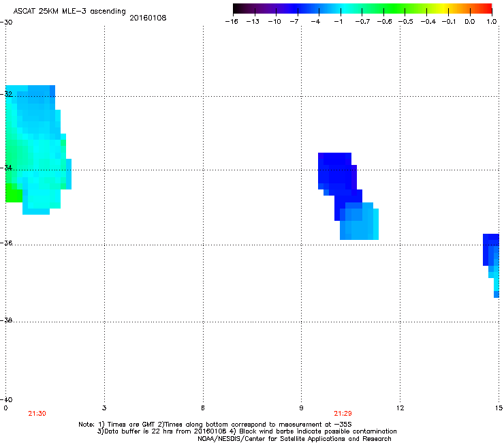This screenshot has width=504, height=443.
Task: Click the colorbar label -0.7
Action: [x=362, y=22]
